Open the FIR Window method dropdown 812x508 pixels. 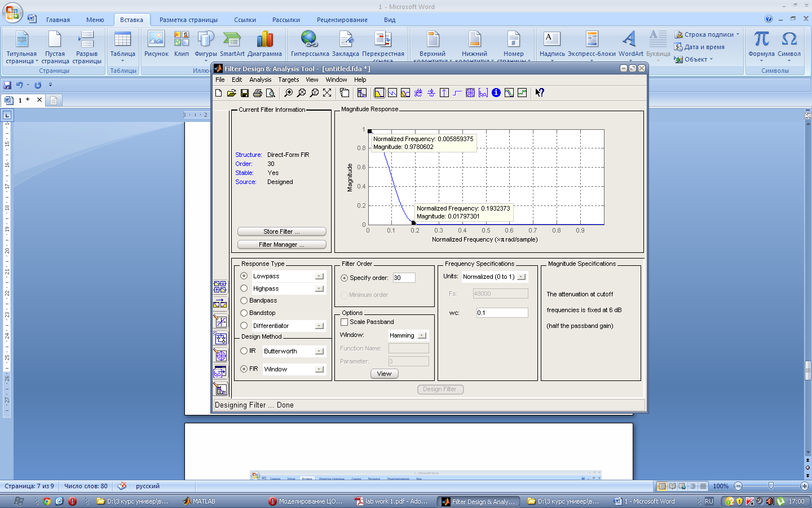[319, 369]
